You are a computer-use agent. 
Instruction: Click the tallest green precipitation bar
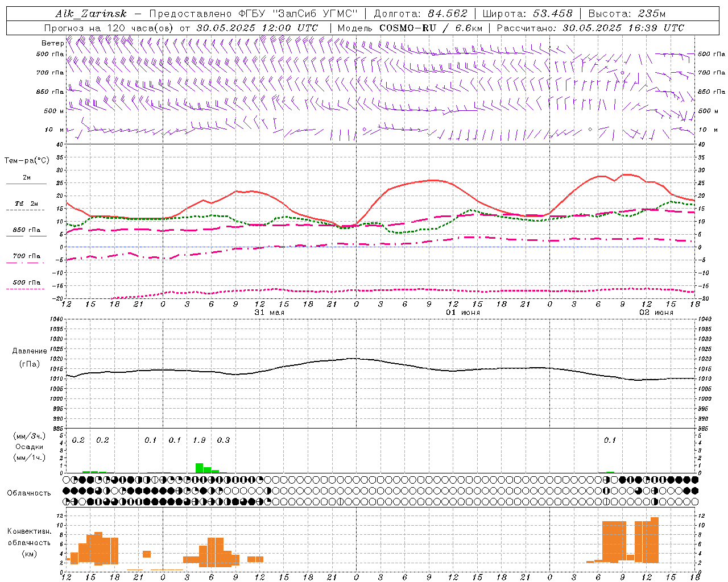click(x=199, y=468)
